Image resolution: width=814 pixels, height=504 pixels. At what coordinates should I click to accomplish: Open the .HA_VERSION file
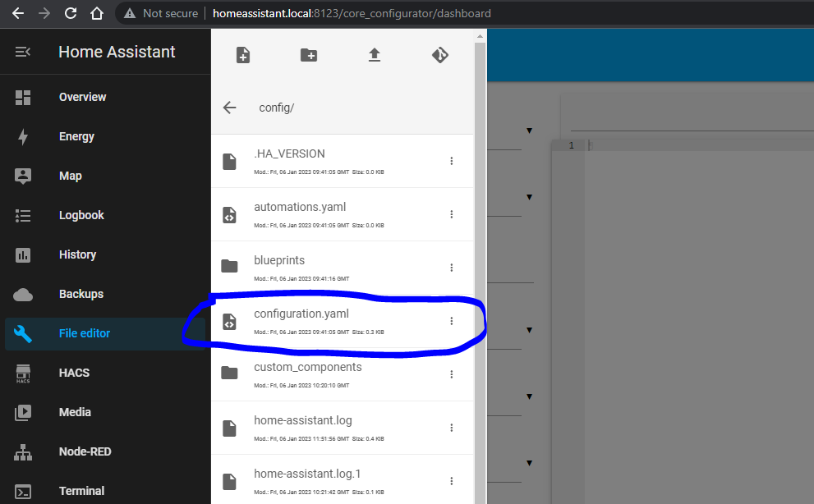(x=343, y=162)
